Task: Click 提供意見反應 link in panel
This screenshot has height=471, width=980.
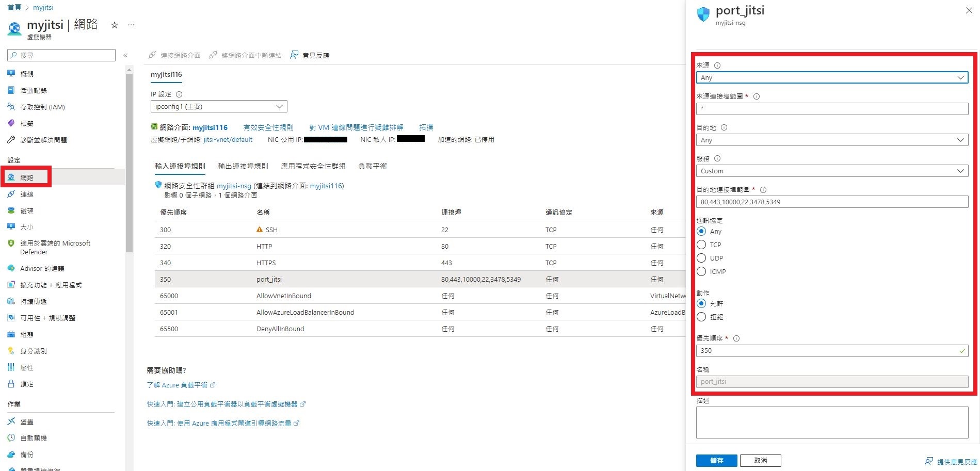Action: 951,461
